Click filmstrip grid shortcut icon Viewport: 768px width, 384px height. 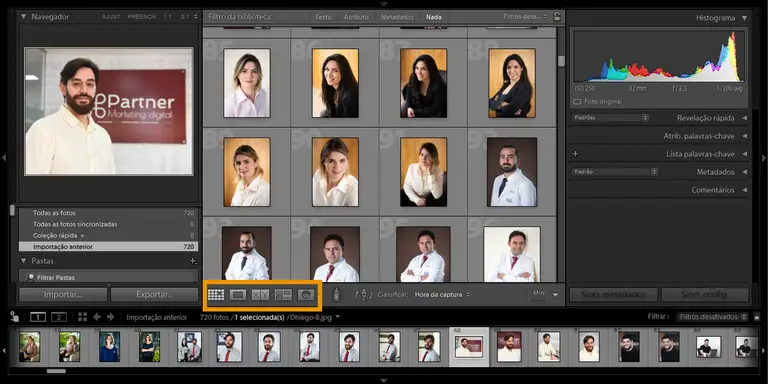pos(82,317)
